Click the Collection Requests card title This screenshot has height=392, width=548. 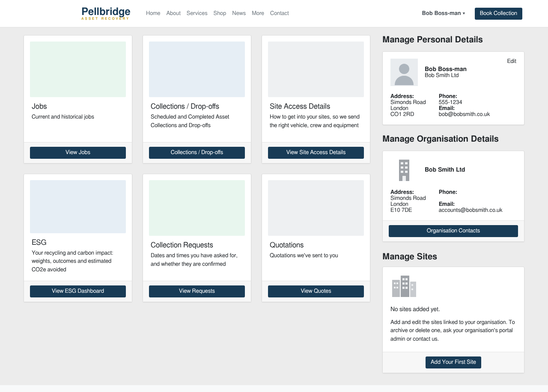pos(182,245)
